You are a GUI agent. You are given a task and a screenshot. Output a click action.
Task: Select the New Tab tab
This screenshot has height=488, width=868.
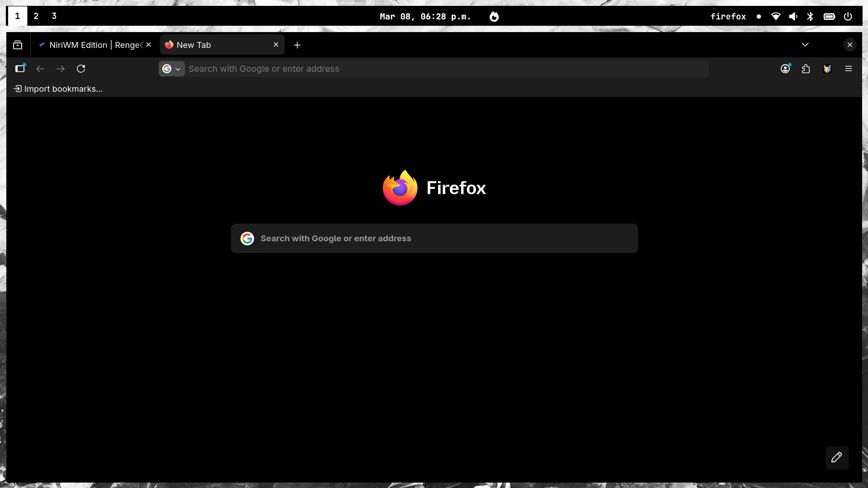click(217, 45)
